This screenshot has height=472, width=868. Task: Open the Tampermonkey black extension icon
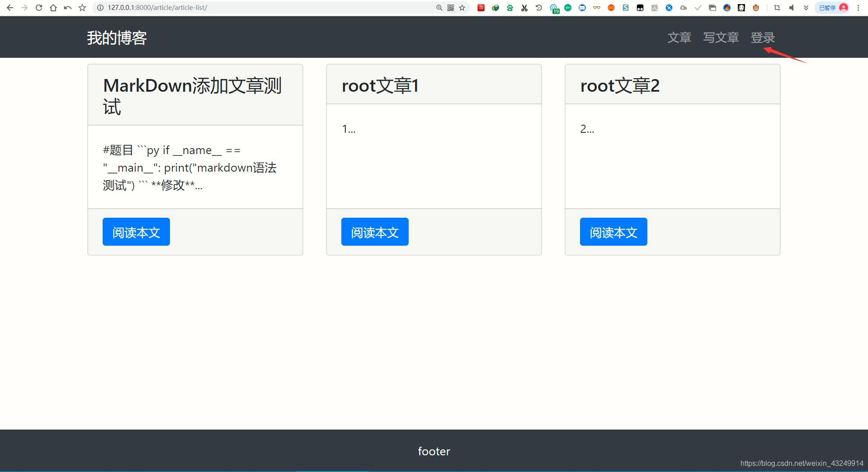click(x=640, y=8)
